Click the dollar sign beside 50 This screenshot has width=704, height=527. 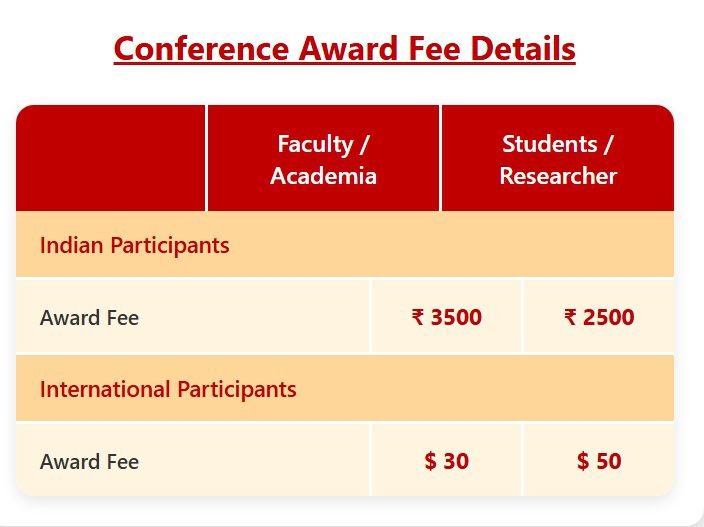583,461
